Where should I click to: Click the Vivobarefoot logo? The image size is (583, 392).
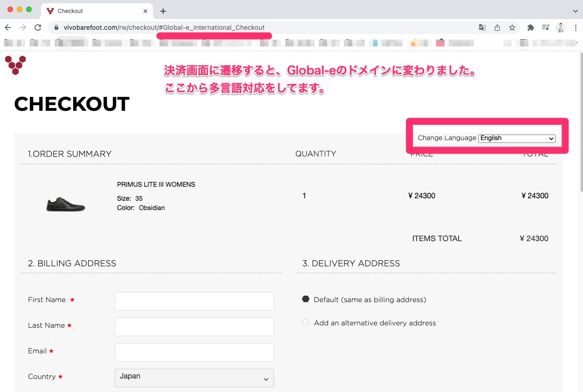(x=15, y=65)
